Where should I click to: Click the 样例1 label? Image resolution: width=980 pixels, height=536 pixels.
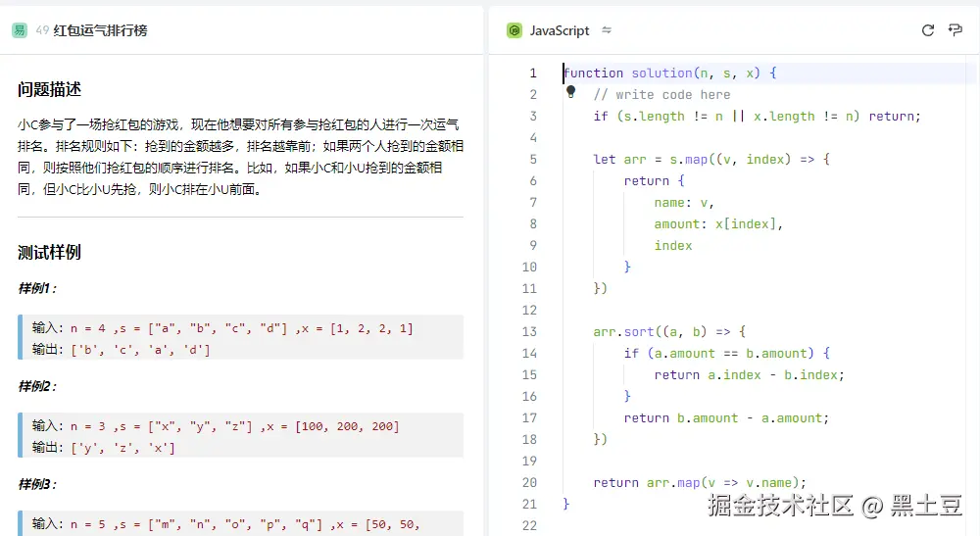click(37, 288)
